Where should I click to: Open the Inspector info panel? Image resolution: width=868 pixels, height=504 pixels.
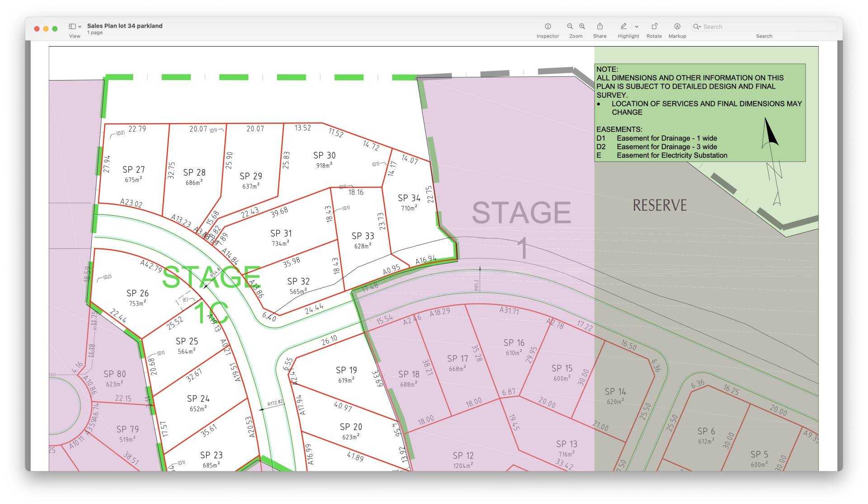547,27
